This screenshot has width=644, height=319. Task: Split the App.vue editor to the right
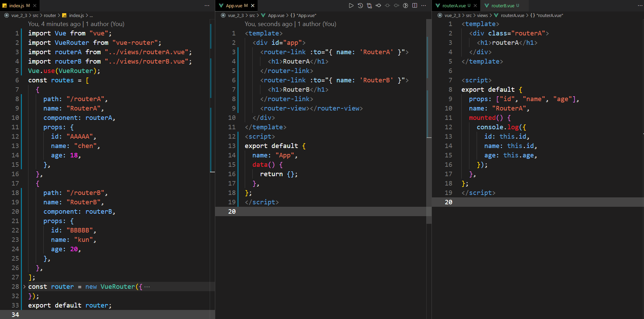415,6
